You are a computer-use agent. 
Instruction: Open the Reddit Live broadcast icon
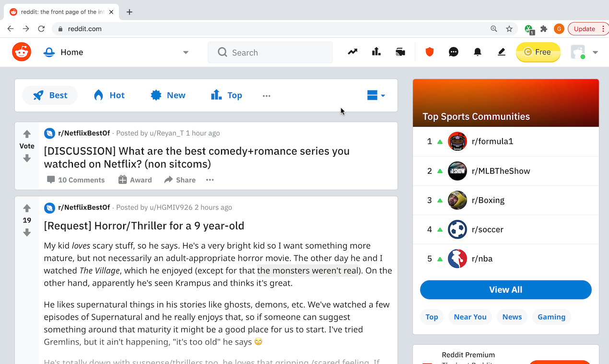click(400, 52)
